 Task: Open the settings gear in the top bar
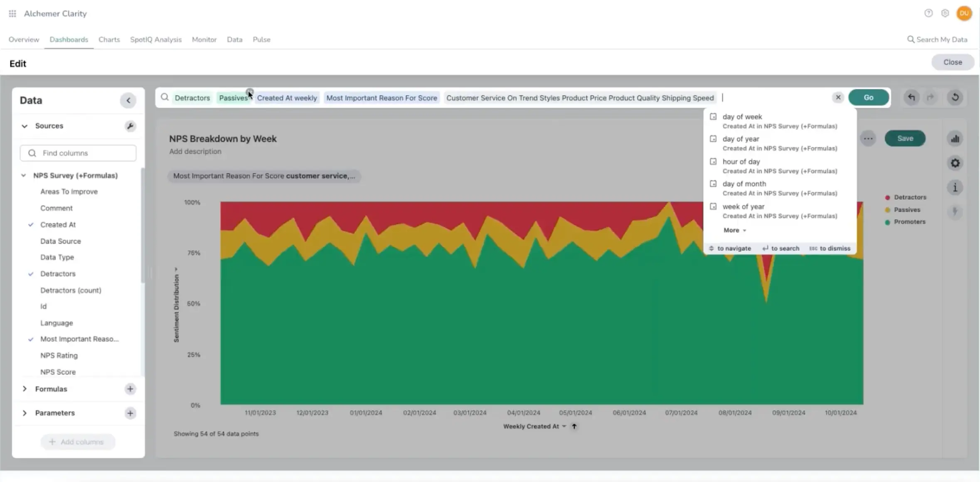pyautogui.click(x=945, y=13)
